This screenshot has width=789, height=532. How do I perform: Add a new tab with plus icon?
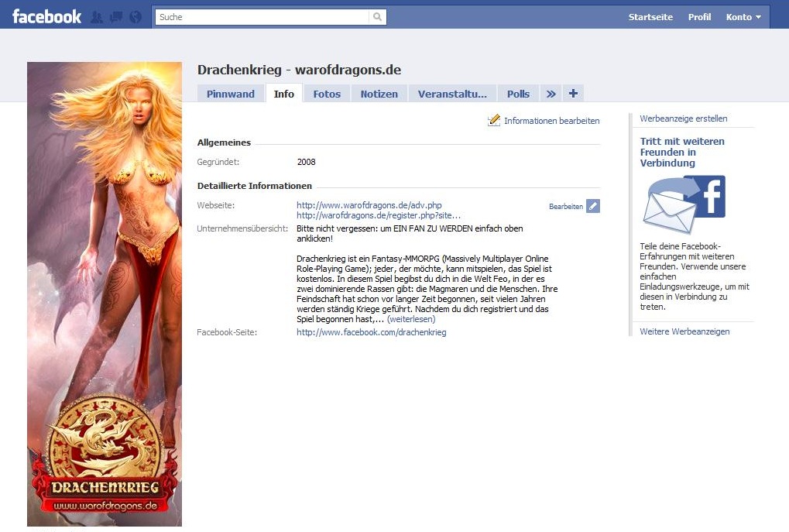573,94
